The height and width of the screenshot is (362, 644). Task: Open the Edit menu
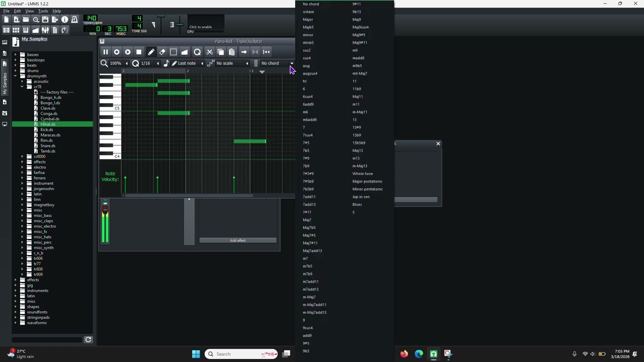tap(17, 11)
